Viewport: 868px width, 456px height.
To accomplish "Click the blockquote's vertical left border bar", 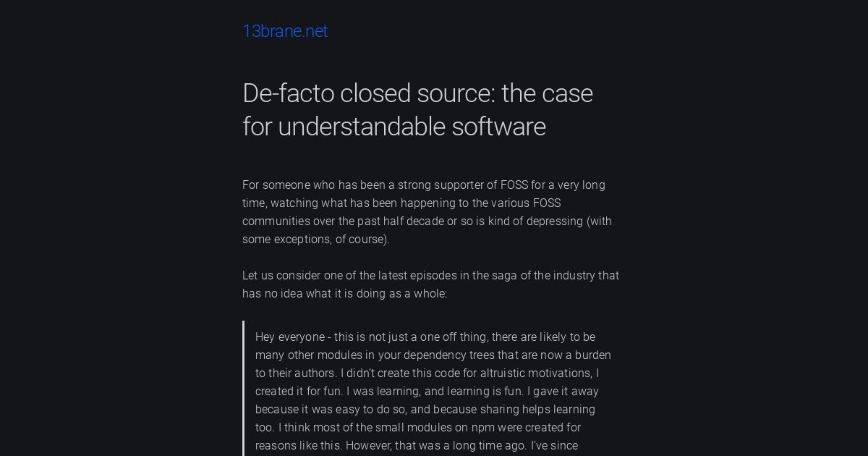I will tap(243, 388).
